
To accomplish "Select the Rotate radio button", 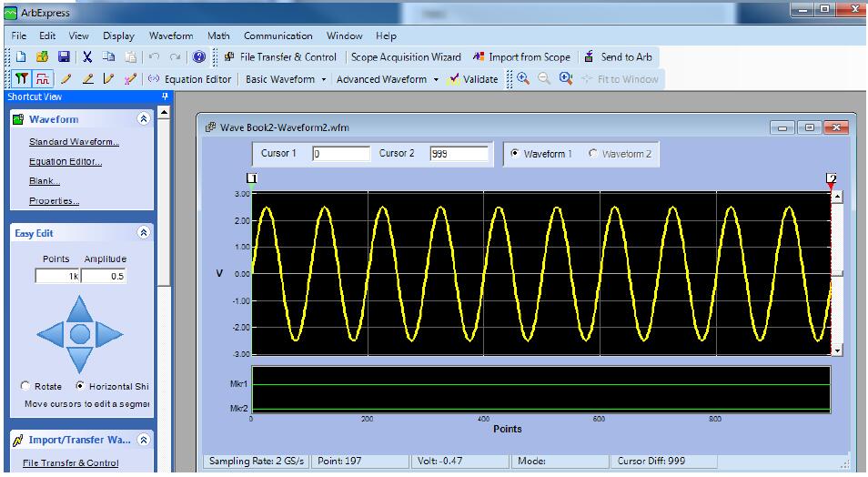I will click(x=25, y=386).
